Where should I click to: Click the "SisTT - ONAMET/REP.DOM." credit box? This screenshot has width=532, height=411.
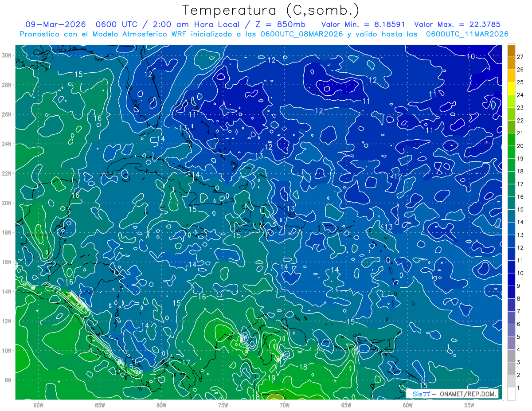click(452, 394)
